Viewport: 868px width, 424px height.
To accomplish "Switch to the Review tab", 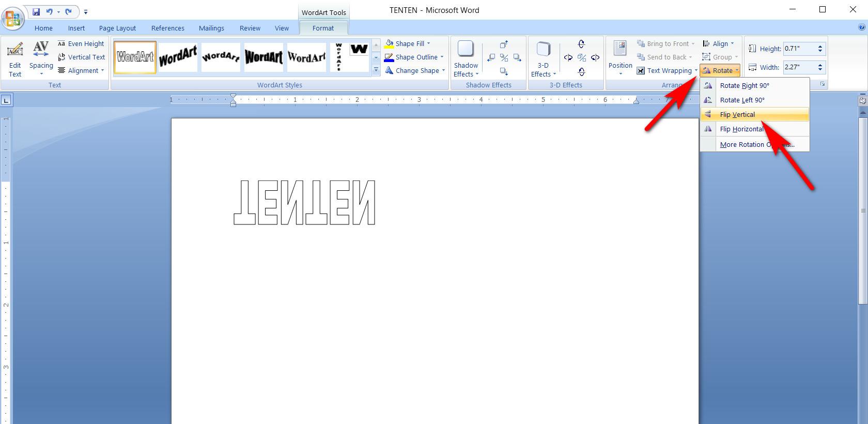I will (x=250, y=28).
